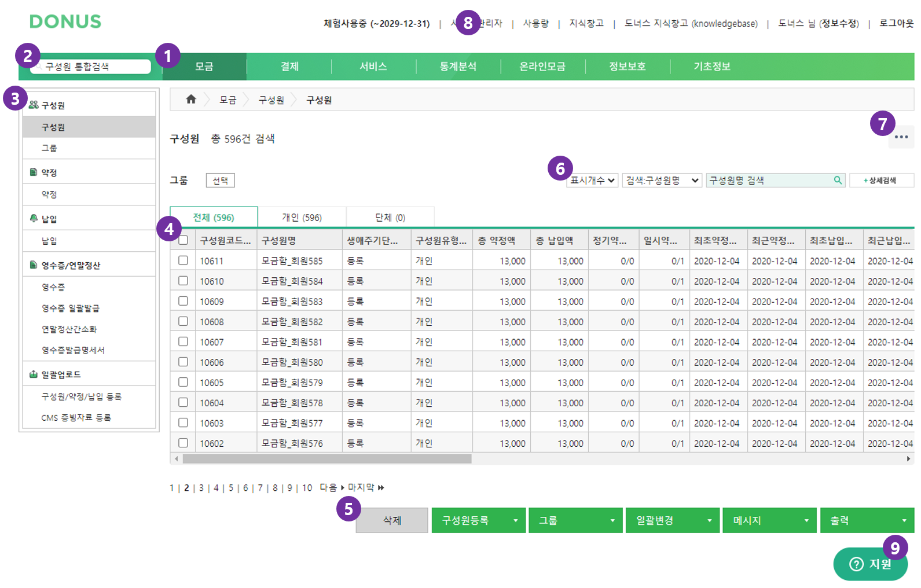Open the three-dot more options menu
Viewport: 921px width, 588px height.
901,137
